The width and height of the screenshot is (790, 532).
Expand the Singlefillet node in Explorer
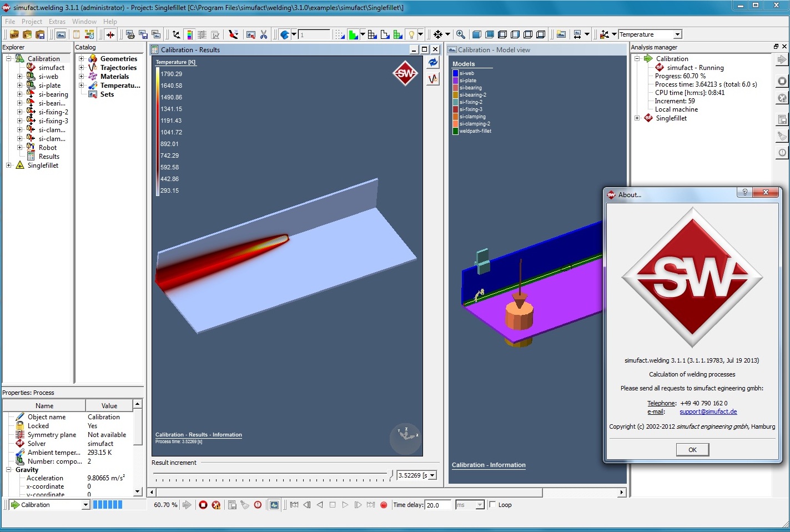[x=9, y=165]
